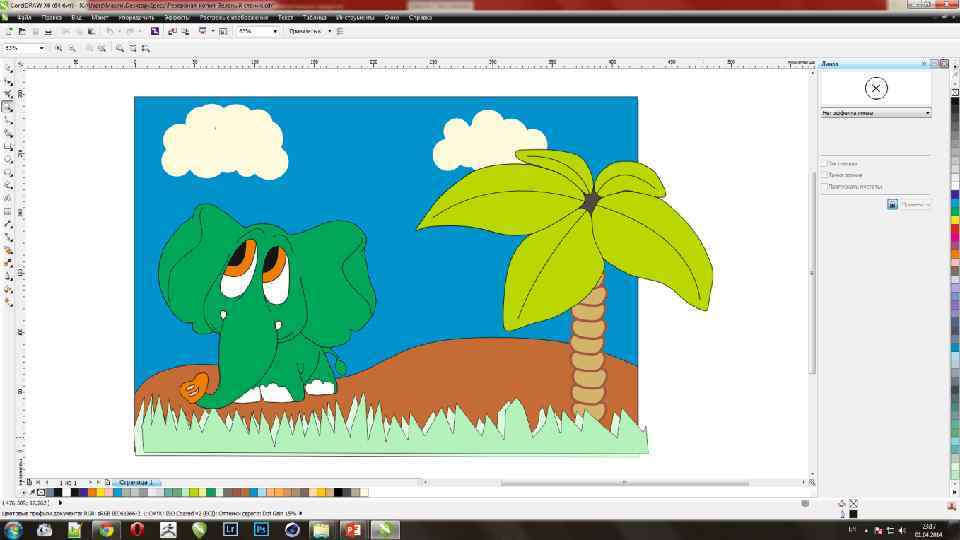This screenshot has height=540, width=960.
Task: Open Photoshop from the Windows taskbar
Action: pyautogui.click(x=261, y=529)
